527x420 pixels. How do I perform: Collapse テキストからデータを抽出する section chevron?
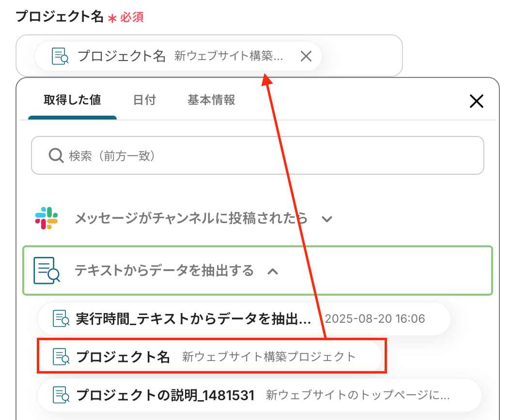[x=273, y=271]
